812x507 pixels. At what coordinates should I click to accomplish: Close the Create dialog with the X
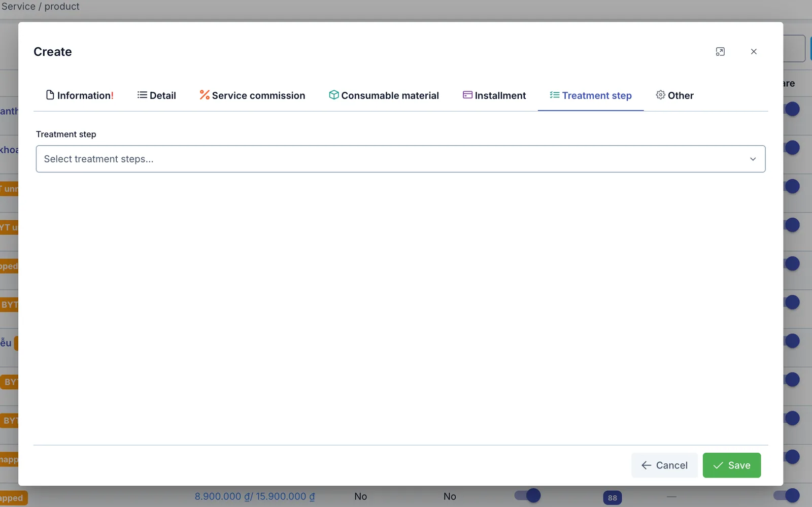pos(754,52)
